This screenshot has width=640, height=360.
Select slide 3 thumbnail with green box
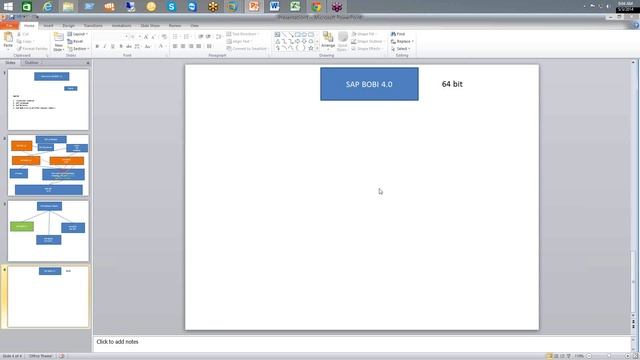tap(48, 231)
